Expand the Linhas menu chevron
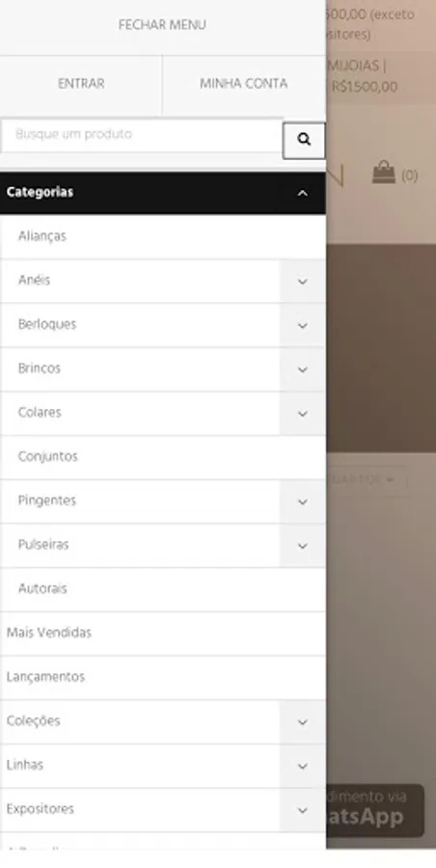The height and width of the screenshot is (868, 436). 303,766
